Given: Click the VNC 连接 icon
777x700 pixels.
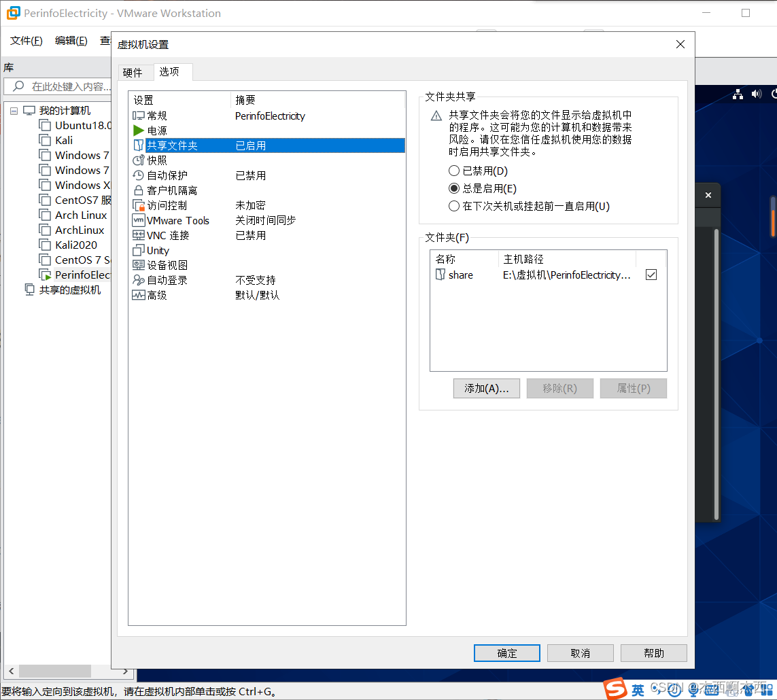Looking at the screenshot, I should click(x=138, y=235).
